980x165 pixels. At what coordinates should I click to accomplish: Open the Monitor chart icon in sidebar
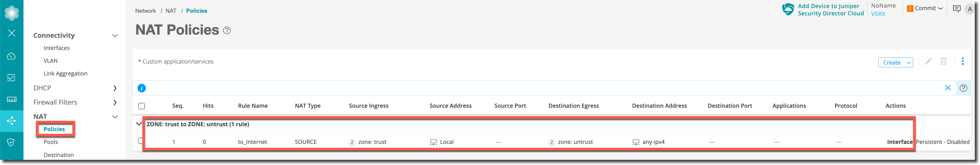point(11,78)
